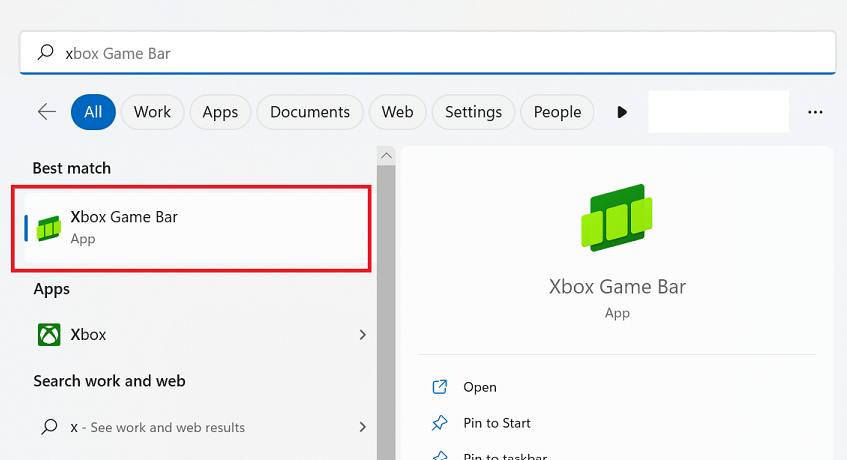Open the three-dot options menu
847x460 pixels.
click(x=815, y=112)
